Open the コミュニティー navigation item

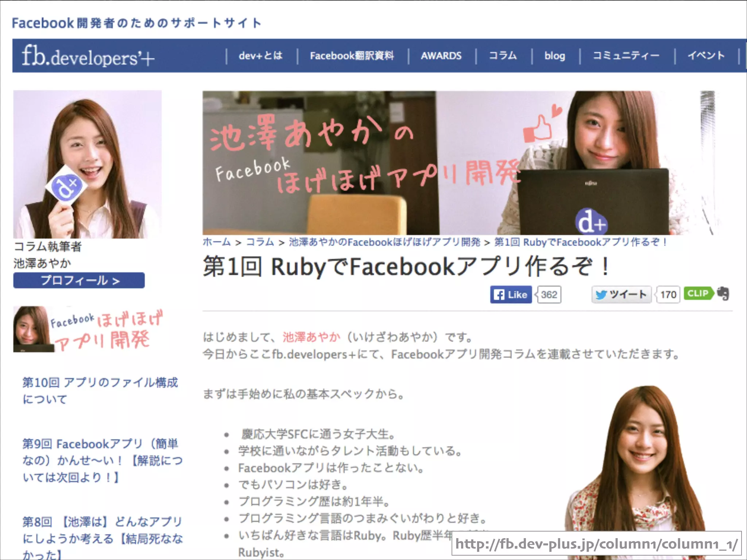(x=626, y=55)
